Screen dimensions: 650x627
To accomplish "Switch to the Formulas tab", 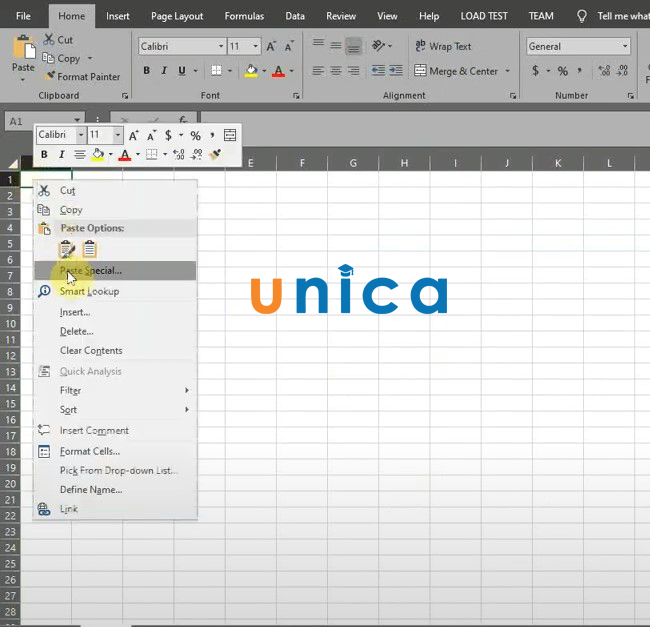I will coord(244,16).
